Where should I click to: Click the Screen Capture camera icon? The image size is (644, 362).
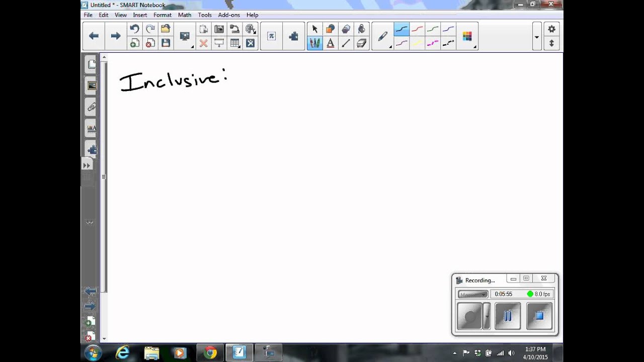pos(219,29)
